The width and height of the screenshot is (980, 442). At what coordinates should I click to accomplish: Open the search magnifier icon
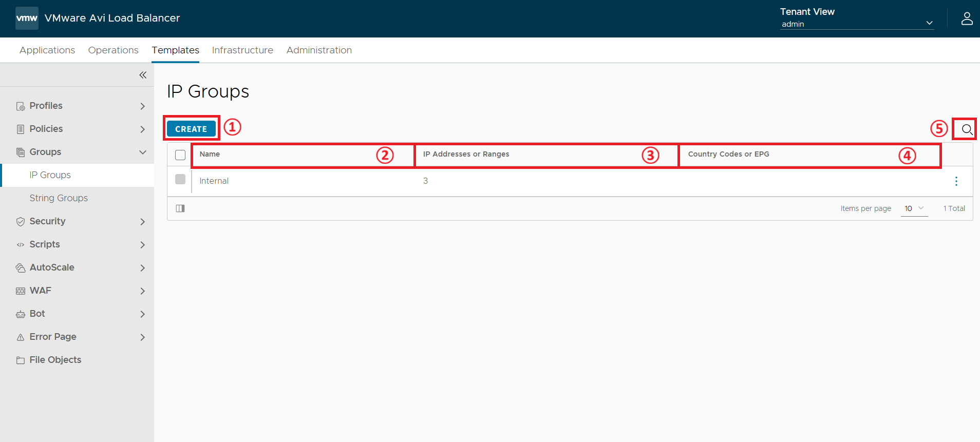967,129
